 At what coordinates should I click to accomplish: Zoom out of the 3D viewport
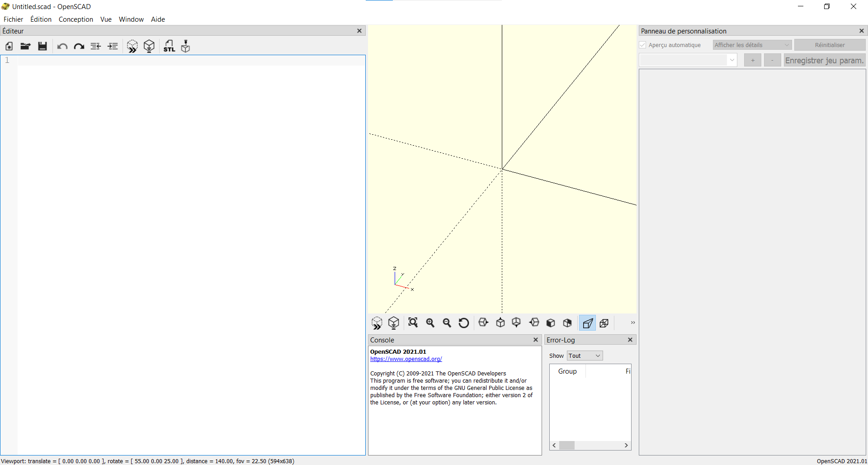(x=447, y=323)
